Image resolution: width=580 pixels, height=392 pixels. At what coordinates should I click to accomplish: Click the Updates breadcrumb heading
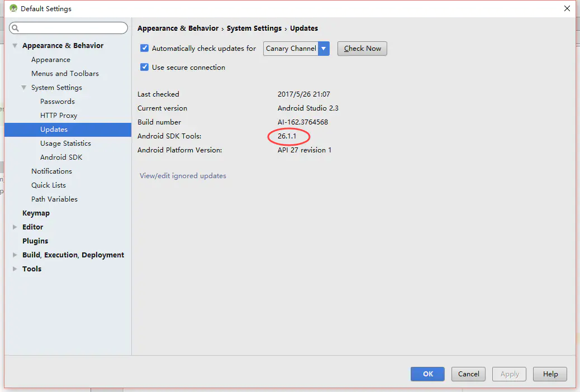(303, 28)
